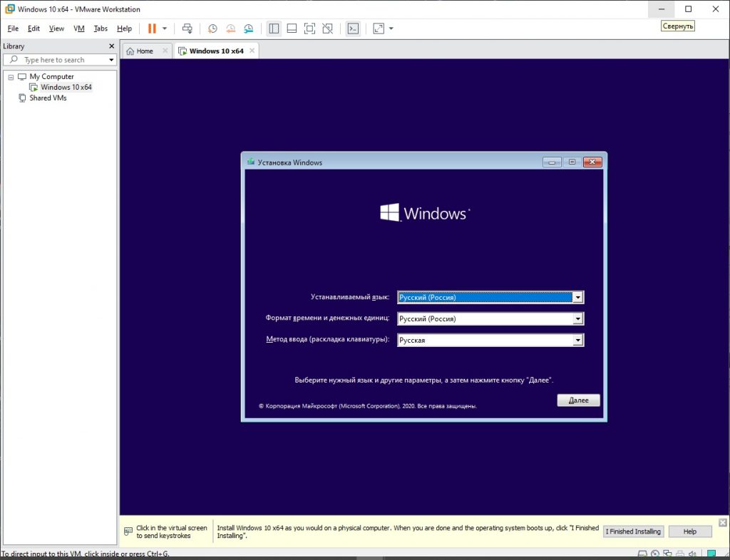This screenshot has width=730, height=560.
Task: Collapse the My Computer tree node
Action: click(11, 77)
